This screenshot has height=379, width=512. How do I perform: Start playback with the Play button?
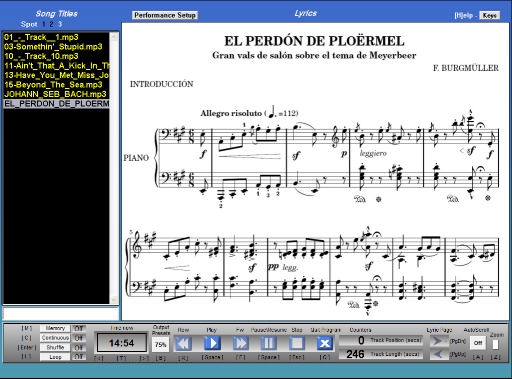coord(212,343)
